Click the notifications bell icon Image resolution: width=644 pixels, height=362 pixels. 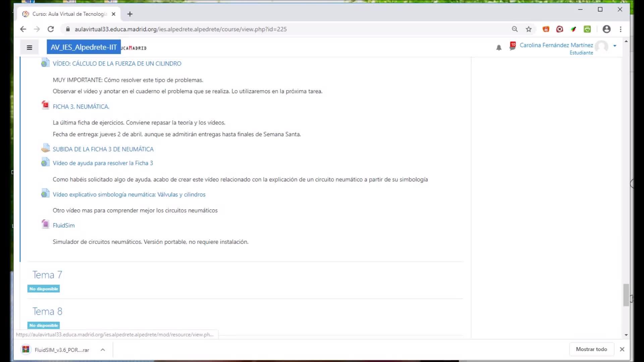point(499,48)
